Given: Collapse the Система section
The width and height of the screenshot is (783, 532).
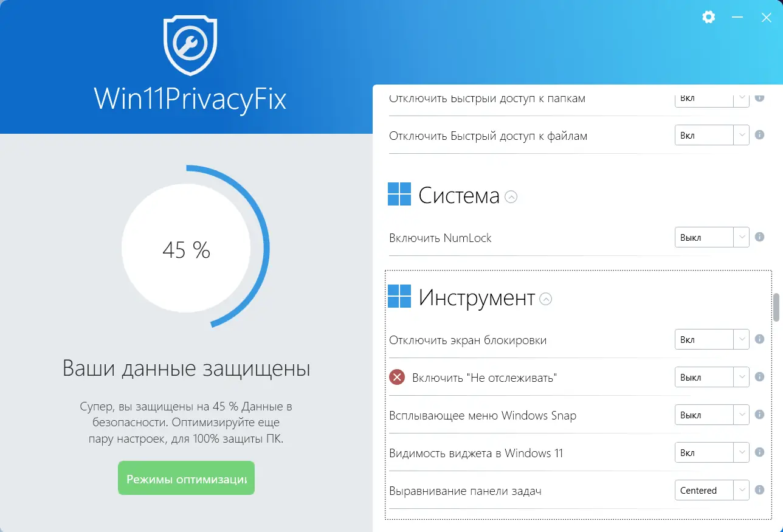Looking at the screenshot, I should 511,196.
